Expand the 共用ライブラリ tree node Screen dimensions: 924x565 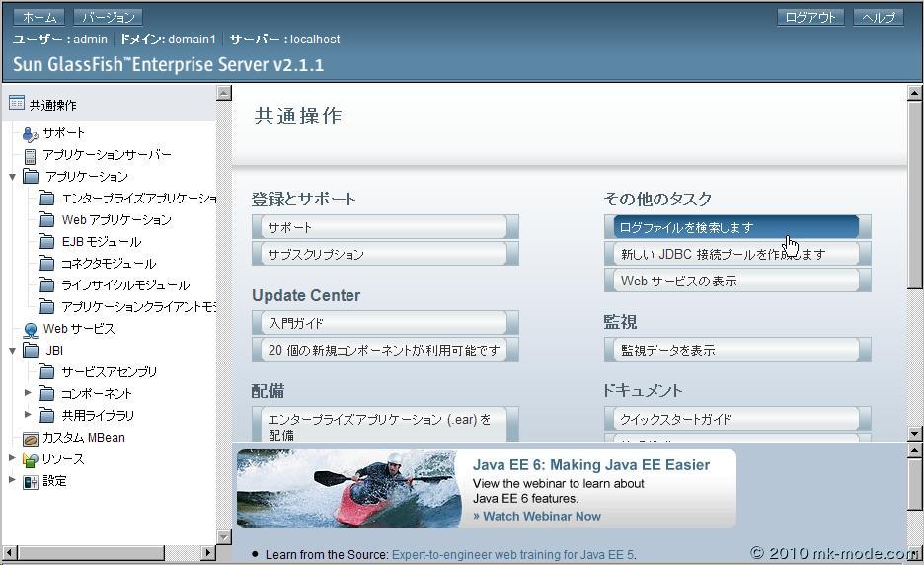28,415
